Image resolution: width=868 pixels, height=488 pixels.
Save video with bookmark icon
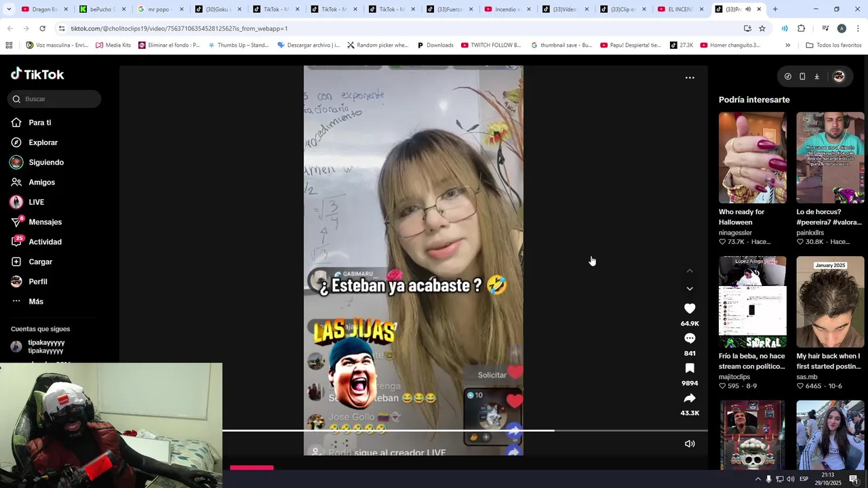pyautogui.click(x=690, y=368)
